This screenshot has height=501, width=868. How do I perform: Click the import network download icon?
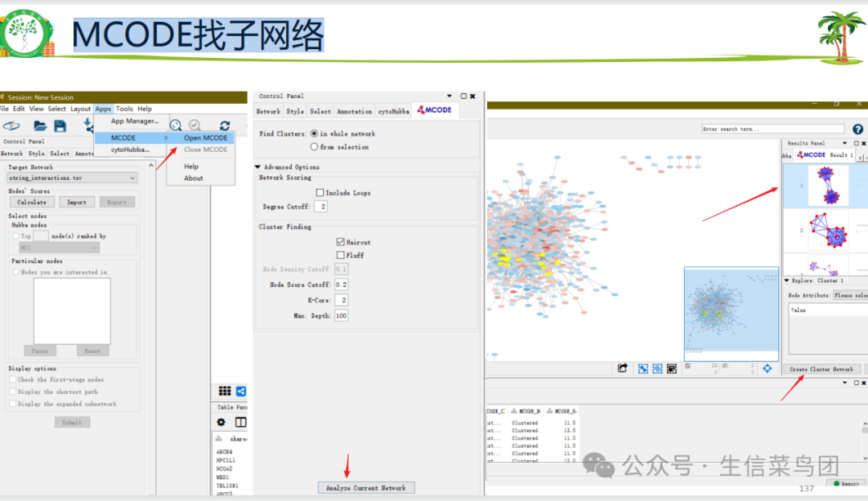pyautogui.click(x=88, y=125)
